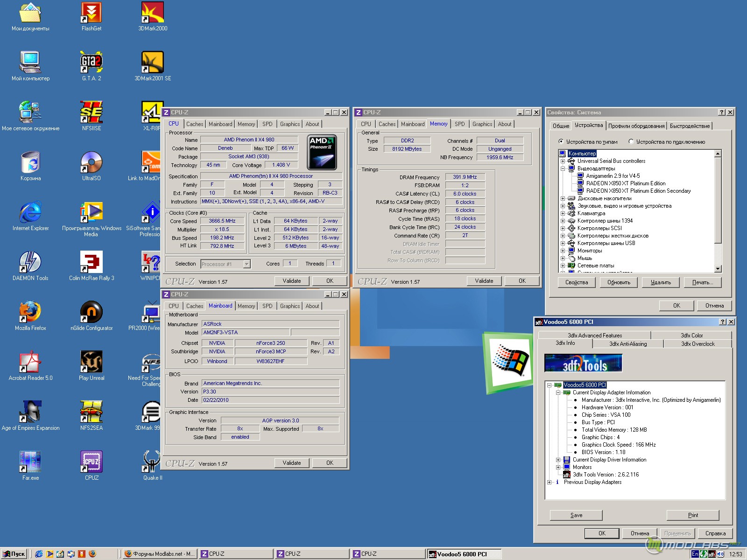Switch to Voodoo5 6000 PCI taskbar button
The height and width of the screenshot is (560, 747).
464,554
